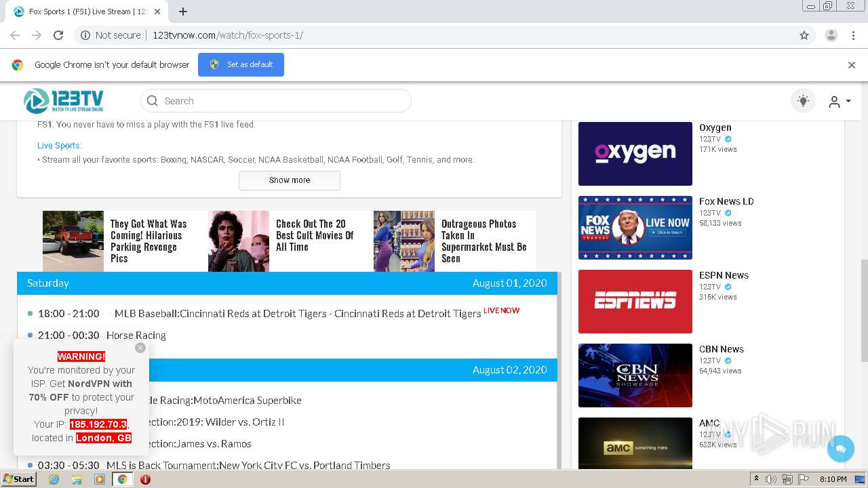Click the ESPN News title
868x488 pixels.
click(724, 275)
